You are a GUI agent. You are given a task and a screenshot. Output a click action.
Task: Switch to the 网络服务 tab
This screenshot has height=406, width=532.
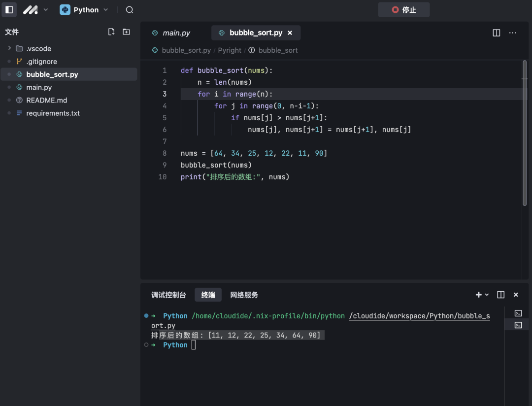[244, 295]
